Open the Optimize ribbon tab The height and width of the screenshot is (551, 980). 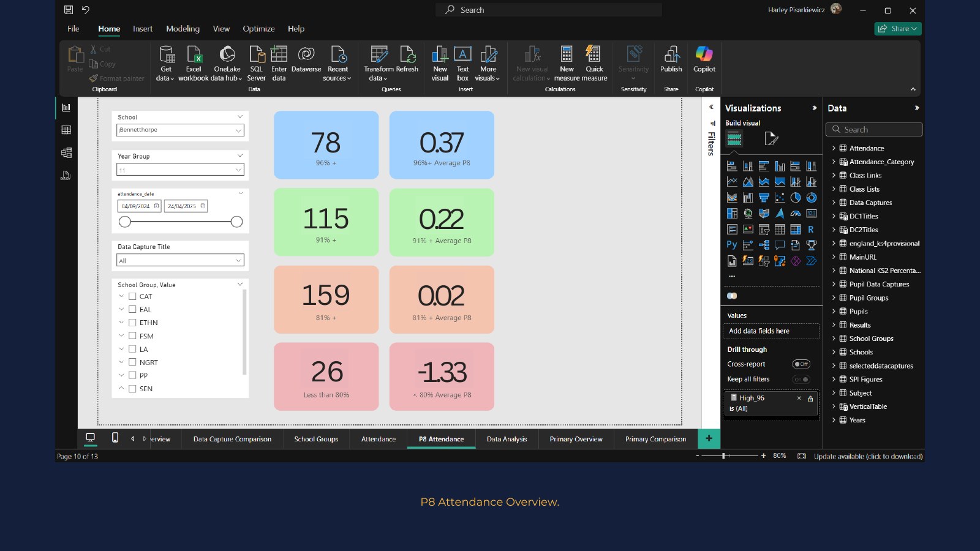[x=258, y=29]
